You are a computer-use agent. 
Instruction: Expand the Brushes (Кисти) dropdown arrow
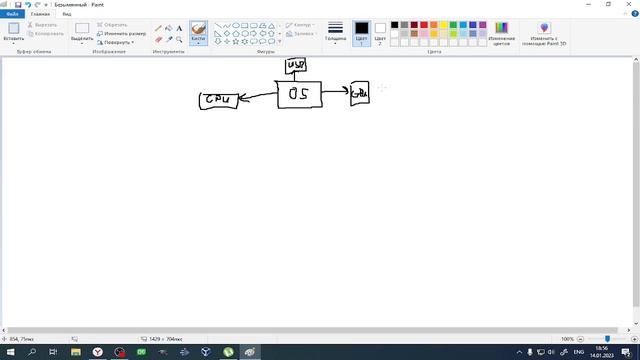[198, 43]
